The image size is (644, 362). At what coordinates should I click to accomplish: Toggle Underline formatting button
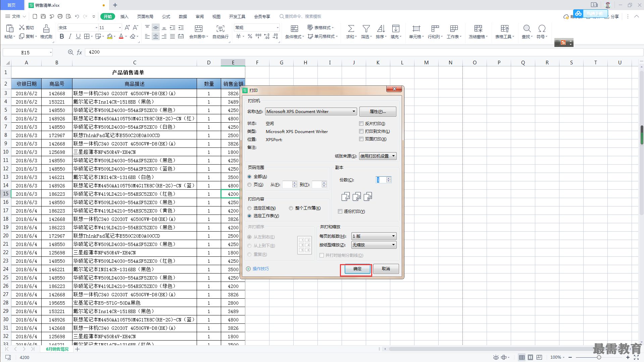click(78, 36)
